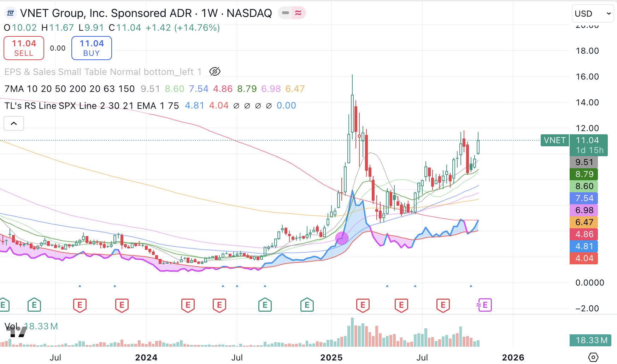Click the +1.42 (+14.76%) change value

183,28
